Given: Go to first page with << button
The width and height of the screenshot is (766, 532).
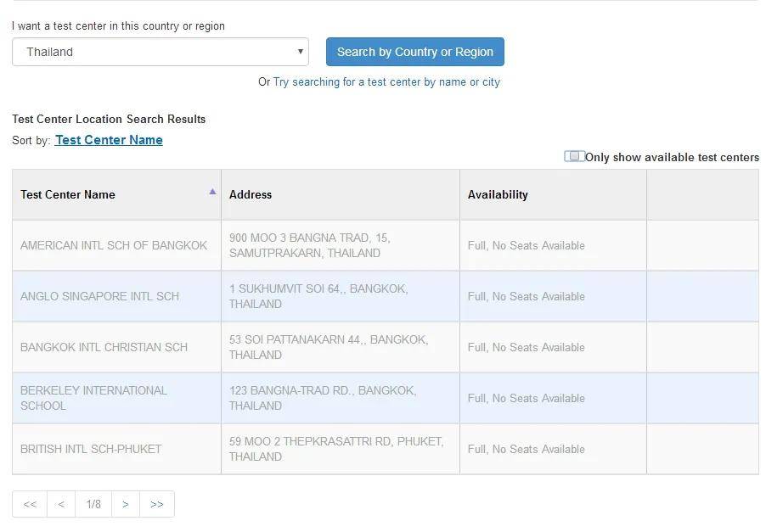Looking at the screenshot, I should coord(30,504).
